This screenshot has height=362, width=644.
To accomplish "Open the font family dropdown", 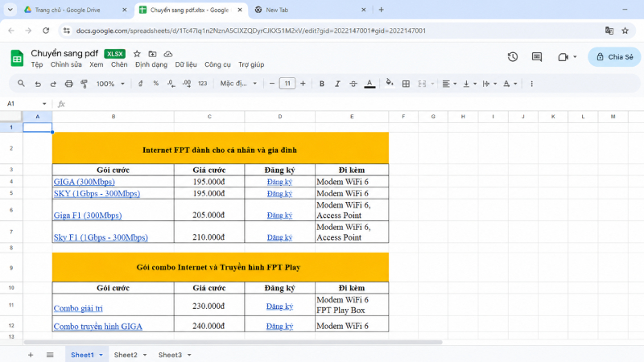I will (x=238, y=84).
